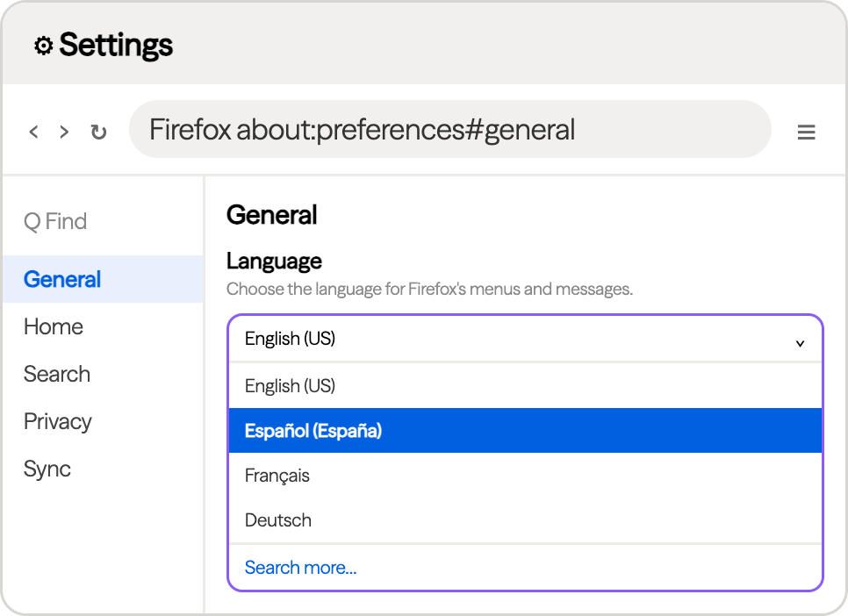The width and height of the screenshot is (848, 616).
Task: Choose Français language option
Action: coord(525,476)
